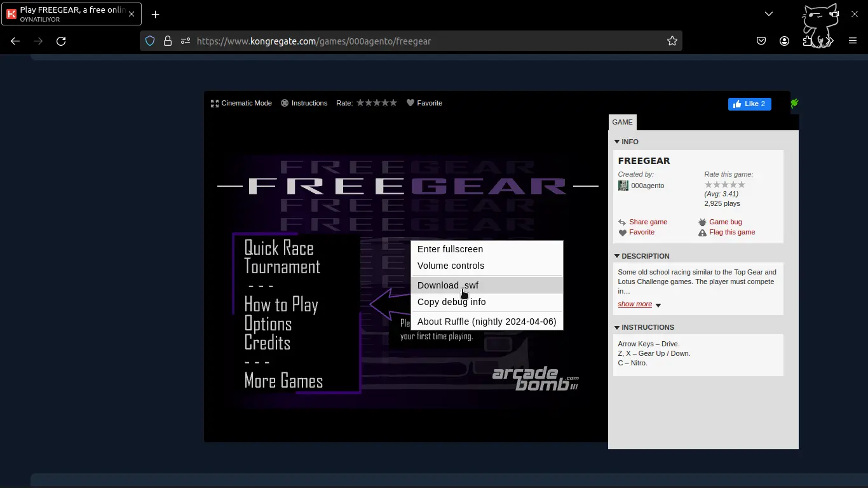868x488 pixels.
Task: Click the Kongregate favicon on the tab
Action: [11, 14]
